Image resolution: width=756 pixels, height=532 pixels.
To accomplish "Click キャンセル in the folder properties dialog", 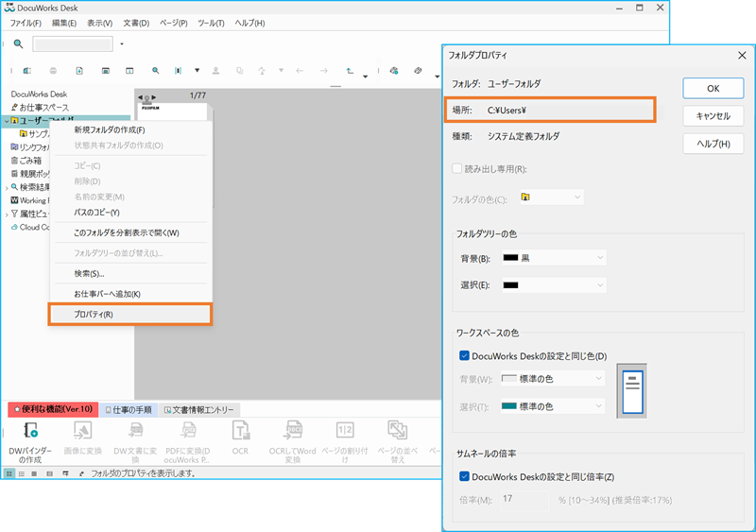I will click(x=713, y=116).
